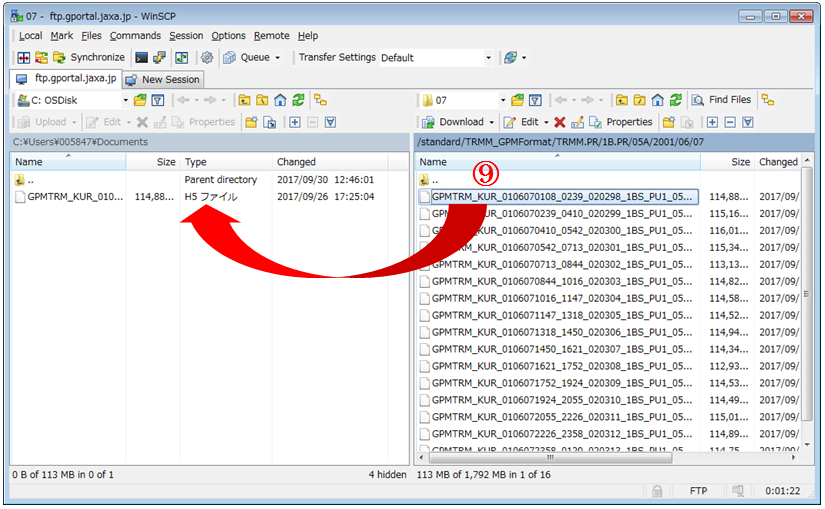
Task: Select remote file GPMTRM_KUR_0106070108_0239_020298
Action: [x=561, y=197]
